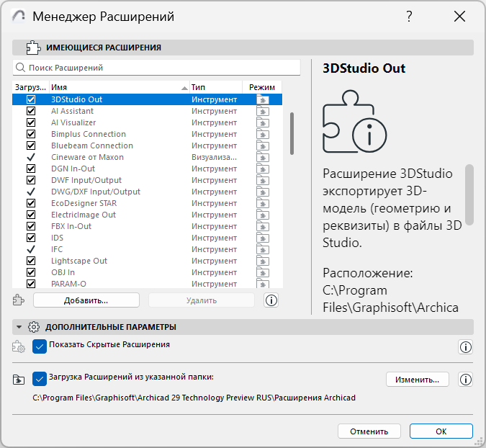Click the folder mode icon for AI Visualizer

point(263,122)
